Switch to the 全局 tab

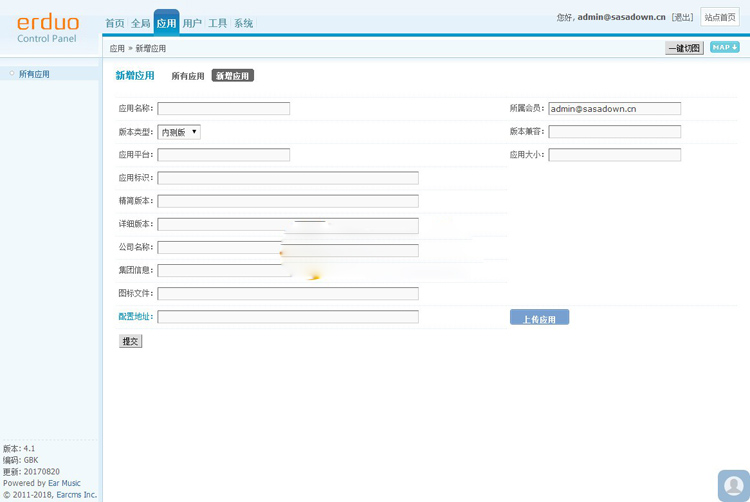pos(141,23)
